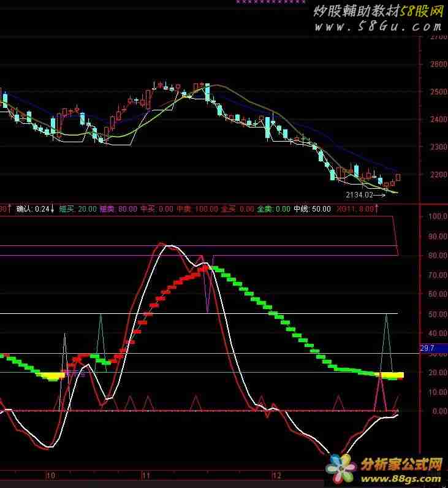Click the 70.00 indicator axis label
This screenshot has height=488, width=448.
click(x=438, y=275)
